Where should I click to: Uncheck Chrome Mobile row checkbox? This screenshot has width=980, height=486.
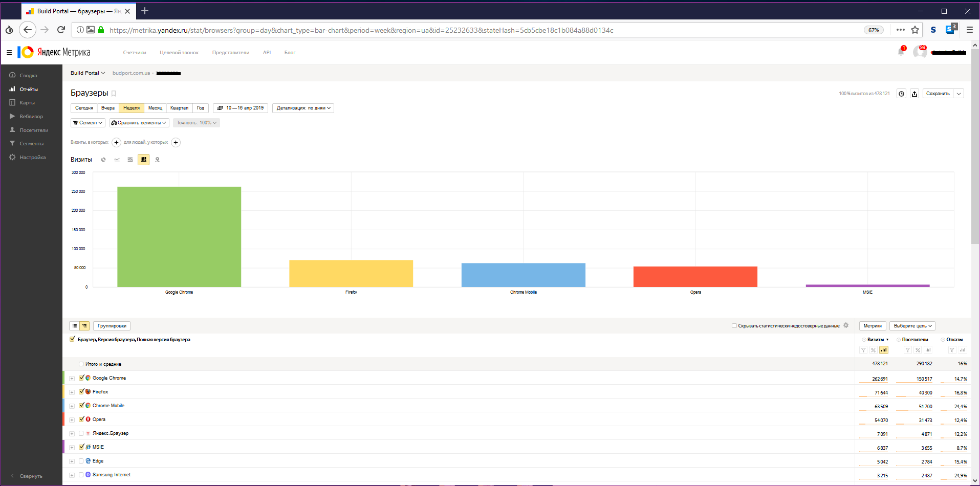(x=81, y=405)
